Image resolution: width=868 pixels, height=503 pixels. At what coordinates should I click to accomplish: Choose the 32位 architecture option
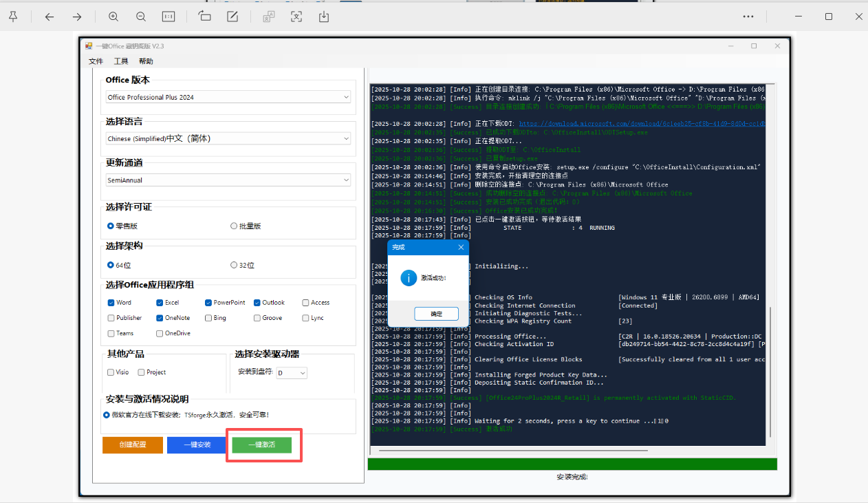point(234,265)
